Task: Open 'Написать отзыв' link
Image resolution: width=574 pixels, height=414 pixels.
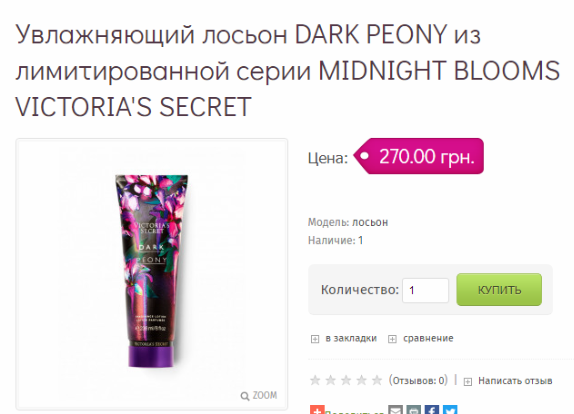Action: click(515, 381)
